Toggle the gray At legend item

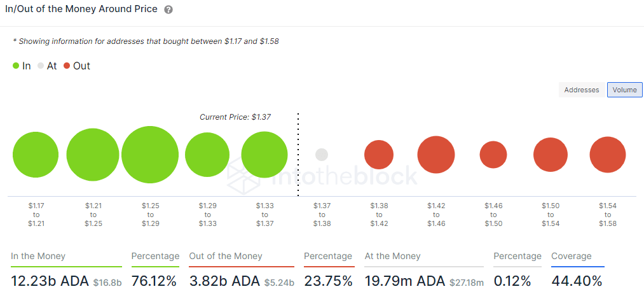click(x=47, y=66)
